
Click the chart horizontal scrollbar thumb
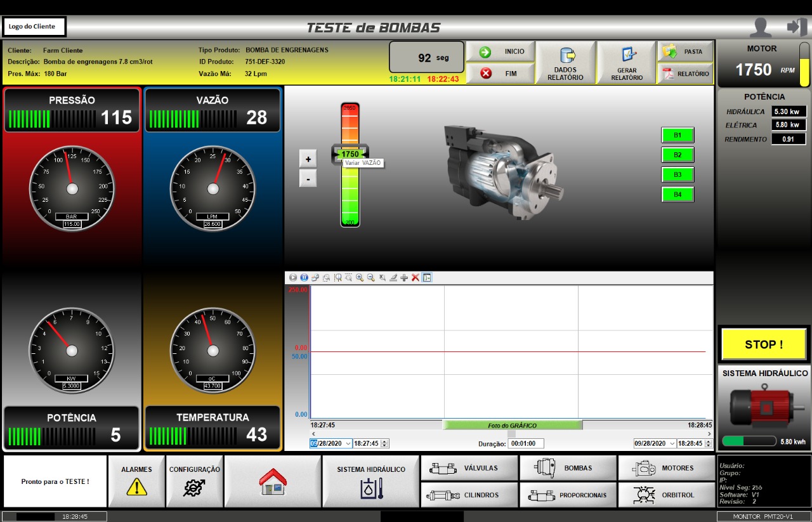pos(512,433)
